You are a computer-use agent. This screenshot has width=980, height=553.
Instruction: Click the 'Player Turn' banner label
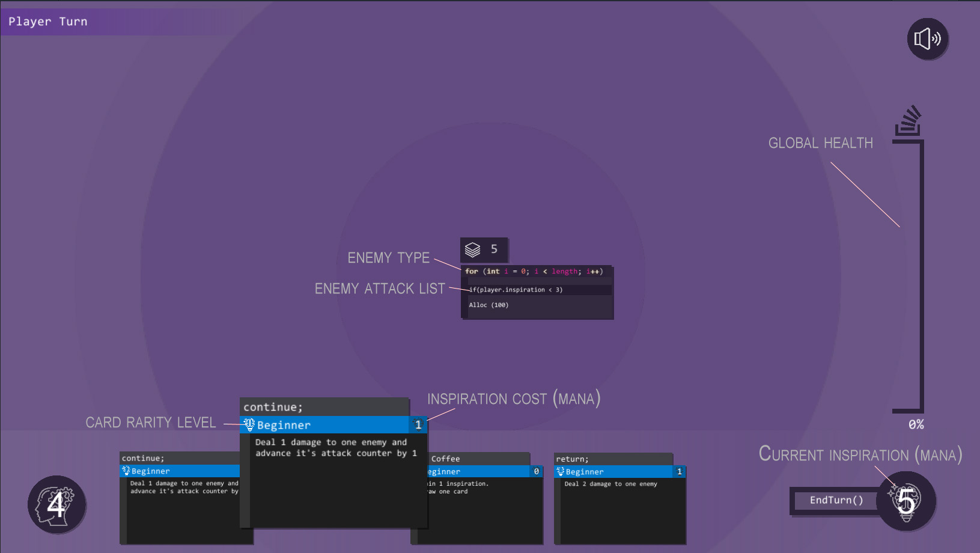[48, 22]
